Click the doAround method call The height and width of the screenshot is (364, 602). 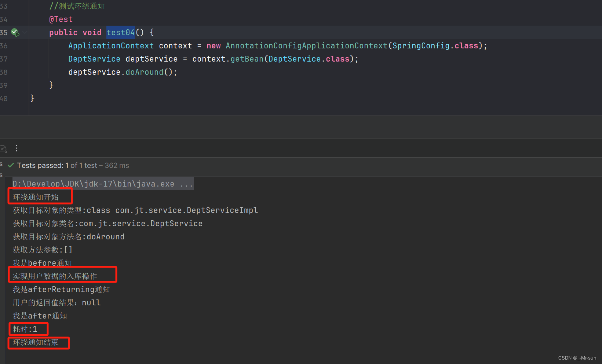[145, 72]
